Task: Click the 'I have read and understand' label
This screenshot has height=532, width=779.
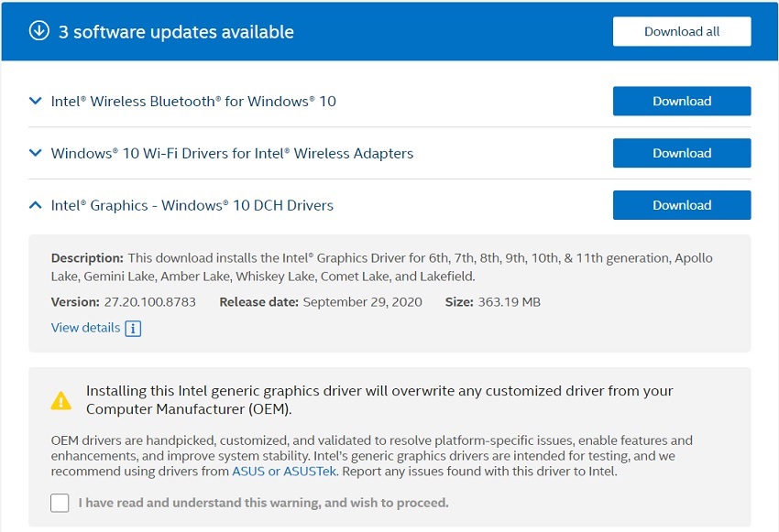Action: 263,503
